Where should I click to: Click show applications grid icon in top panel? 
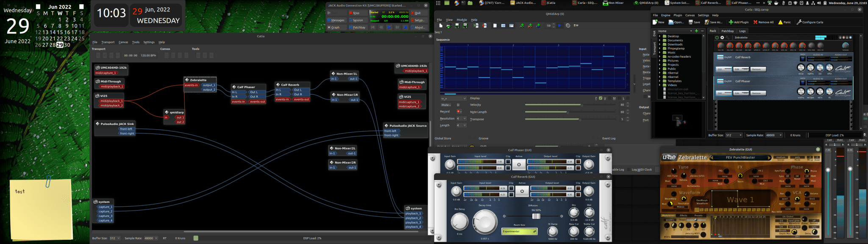[438, 3]
